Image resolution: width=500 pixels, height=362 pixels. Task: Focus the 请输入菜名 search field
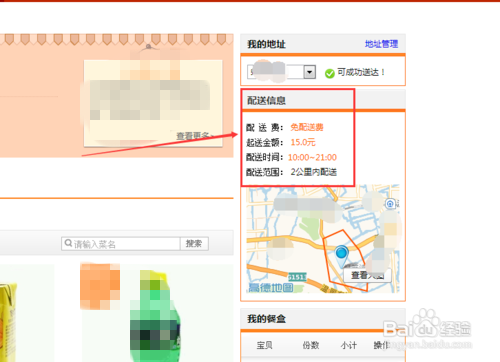click(121, 244)
